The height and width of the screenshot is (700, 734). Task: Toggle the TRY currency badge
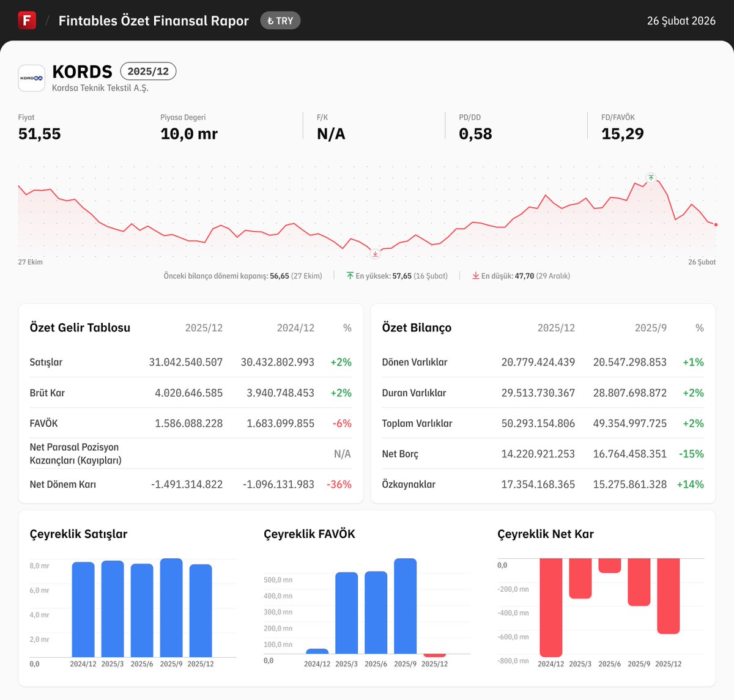280,20
